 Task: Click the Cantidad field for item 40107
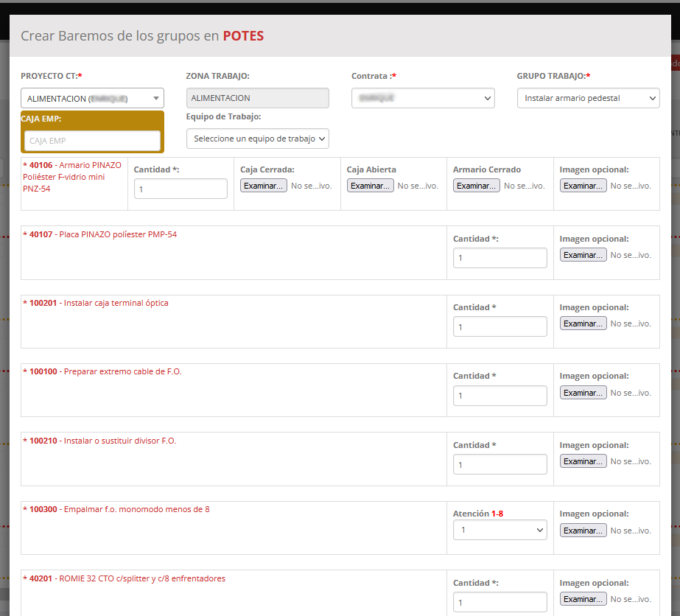[500, 258]
